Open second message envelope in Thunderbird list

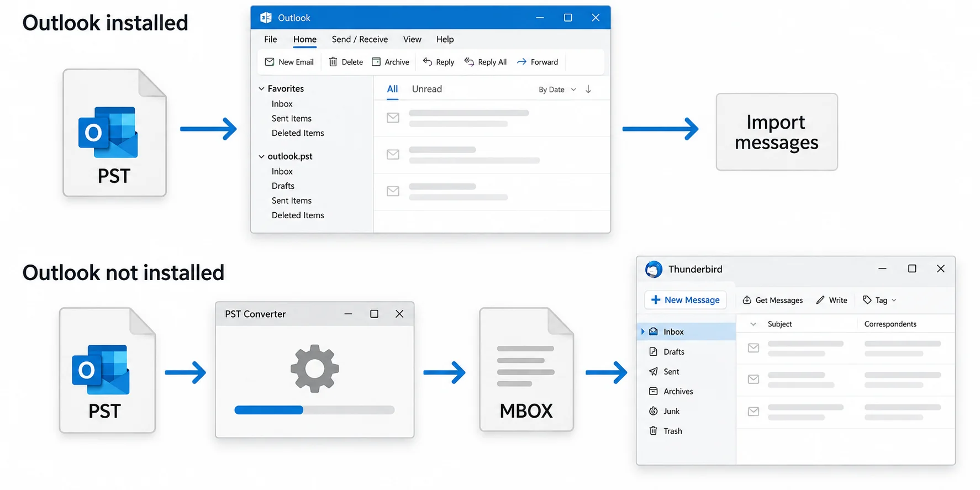pyautogui.click(x=754, y=380)
